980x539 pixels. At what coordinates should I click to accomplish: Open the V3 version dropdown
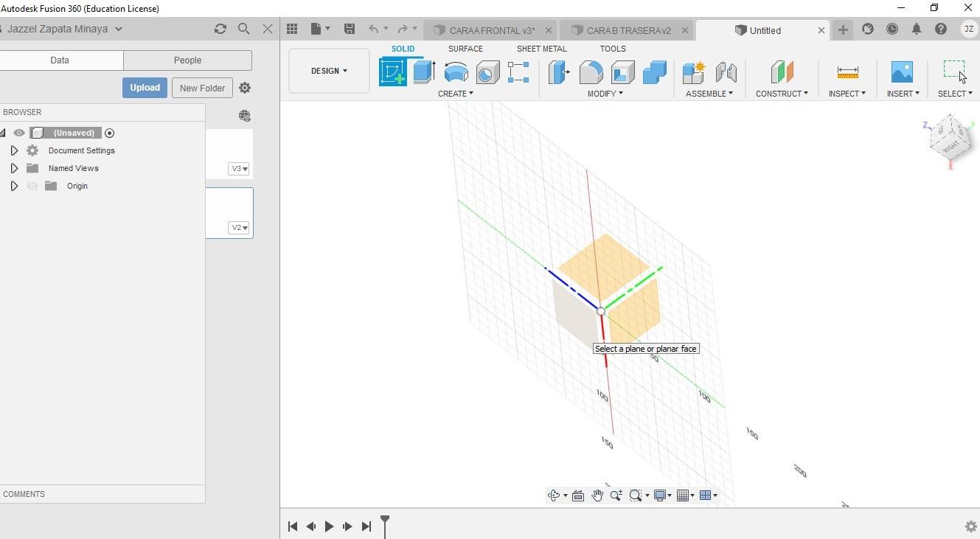click(x=239, y=169)
